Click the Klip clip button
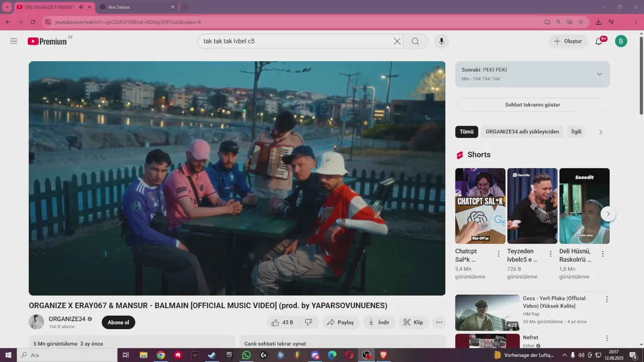Screen dimensions: 644x362 [414, 322]
